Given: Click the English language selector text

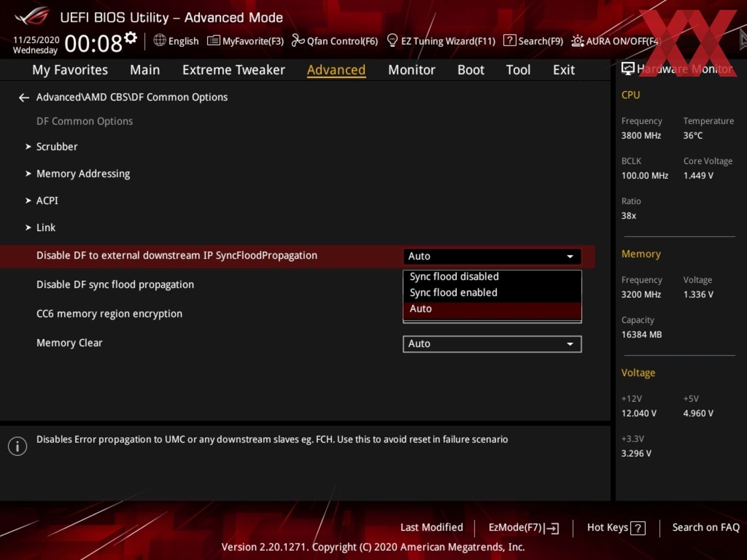Looking at the screenshot, I should coord(183,41).
